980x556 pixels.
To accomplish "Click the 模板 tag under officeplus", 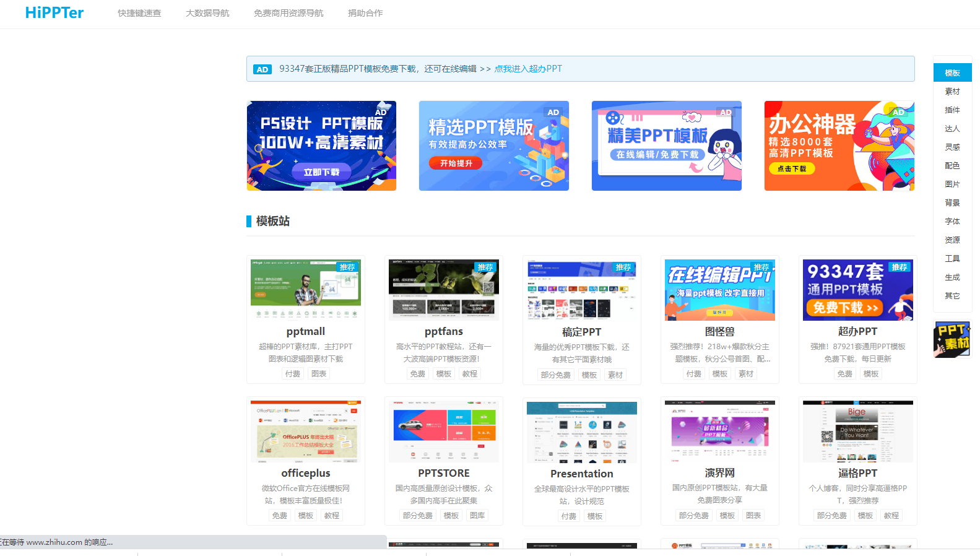I will [306, 516].
